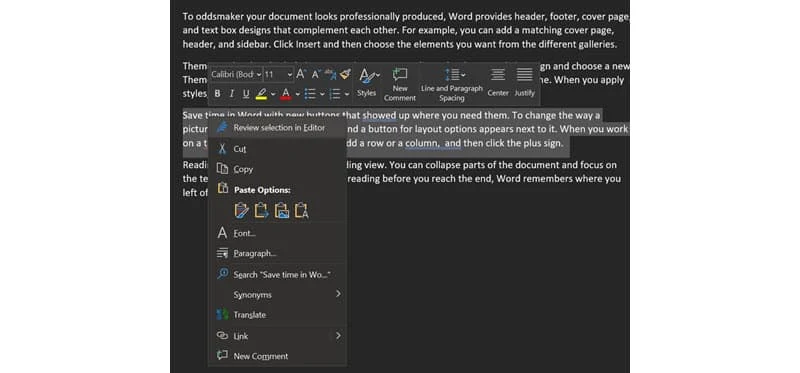Open the Paragraph... dialog from context menu
The image size is (800, 373).
click(278, 253)
